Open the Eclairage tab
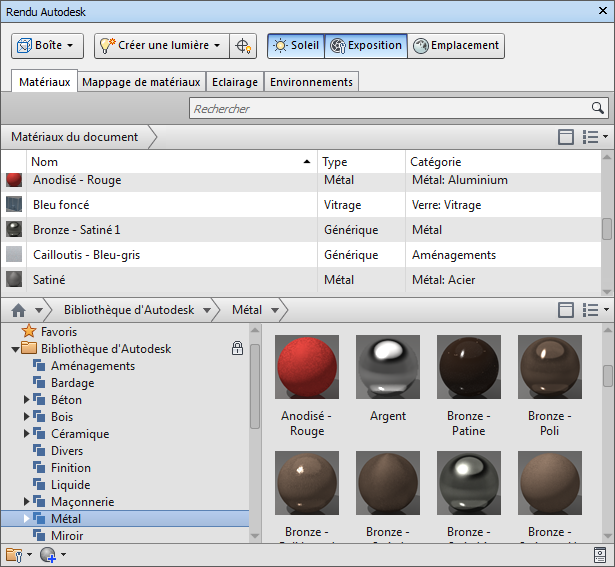This screenshot has height=567, width=615. (x=235, y=82)
